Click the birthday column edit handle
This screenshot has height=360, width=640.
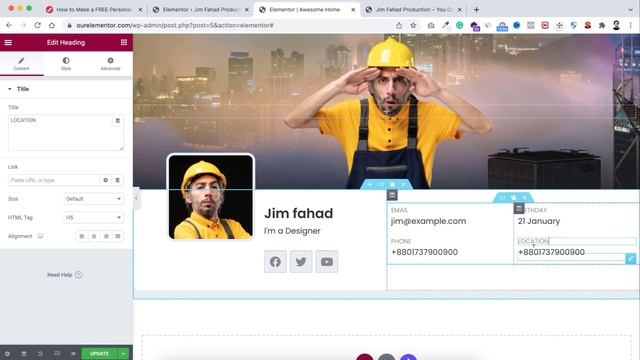point(519,209)
